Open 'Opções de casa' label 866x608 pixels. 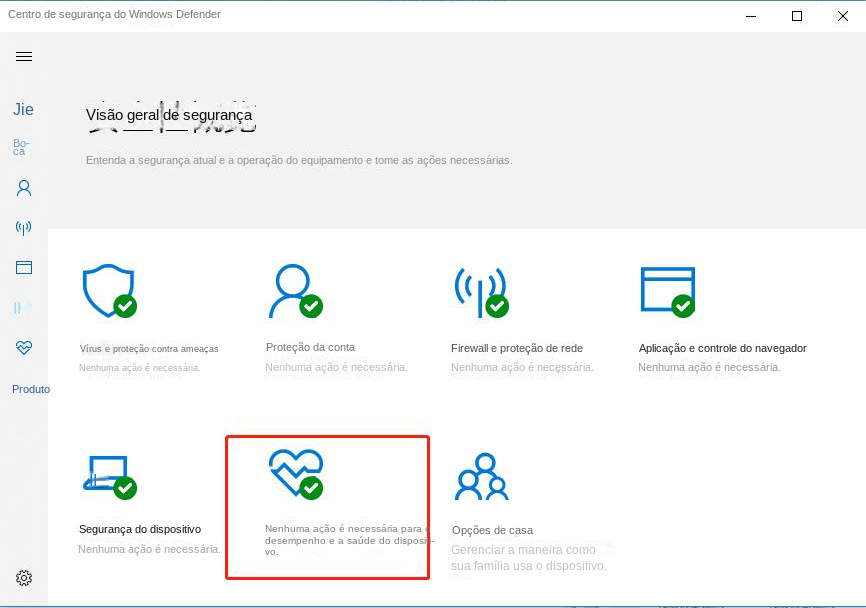[x=492, y=530]
